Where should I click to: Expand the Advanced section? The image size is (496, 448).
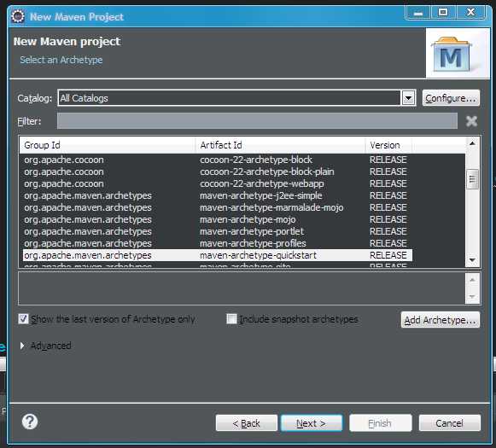[22, 346]
